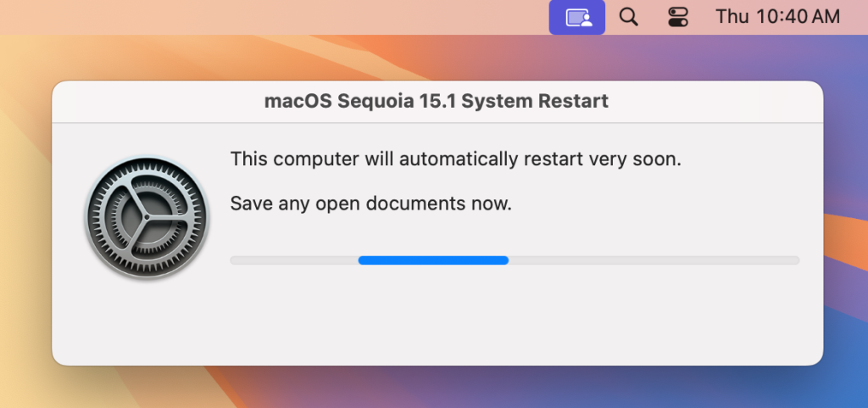
Task: Open the screen sharing indicator in menu bar
Action: [577, 17]
